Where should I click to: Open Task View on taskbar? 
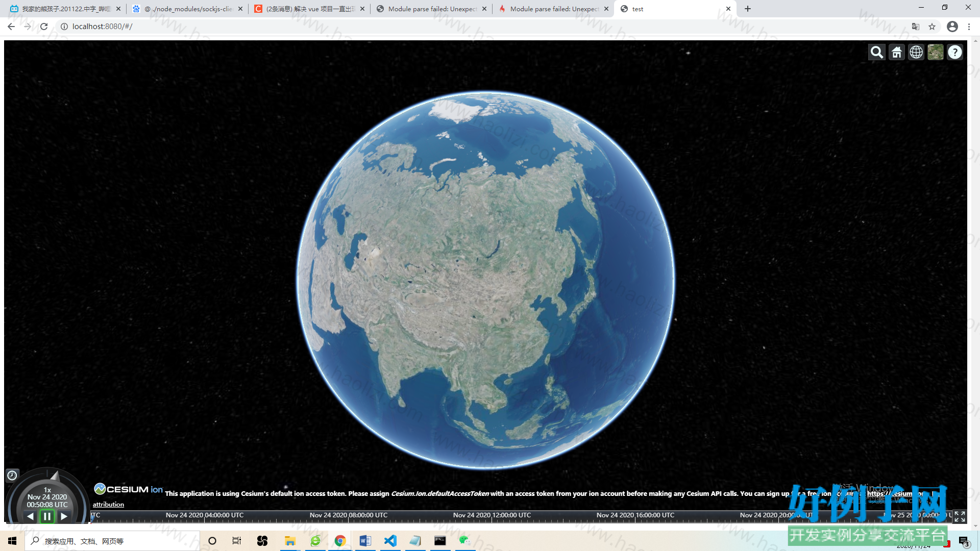click(237, 541)
